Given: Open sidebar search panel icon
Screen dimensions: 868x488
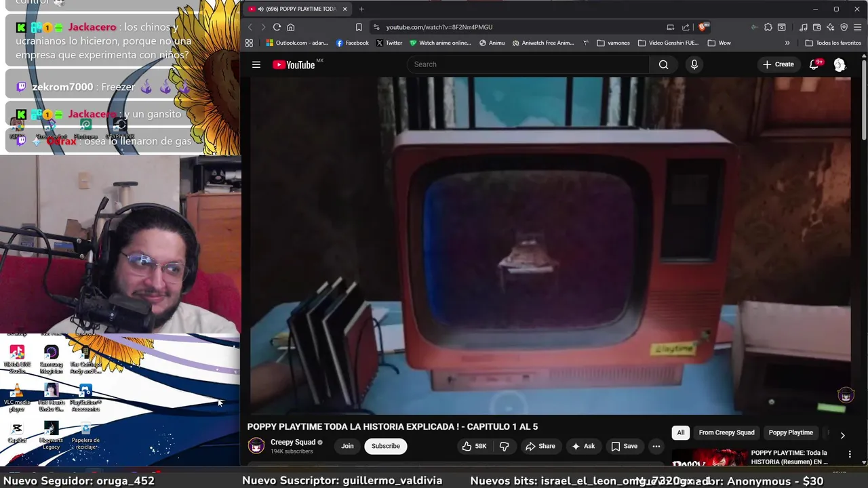Looking at the screenshot, I should [782, 27].
